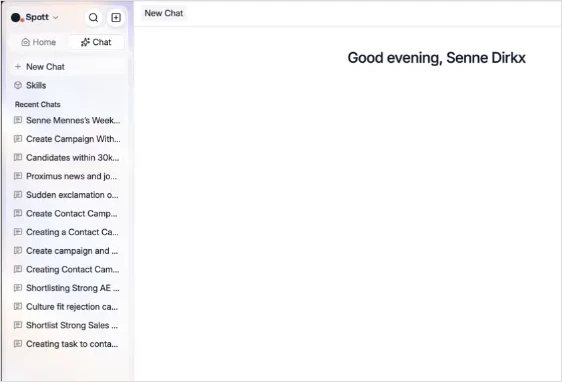Screen dimensions: 562x382
Task: Click chat icon beside Senne Mennes's Week
Action: (x=18, y=120)
